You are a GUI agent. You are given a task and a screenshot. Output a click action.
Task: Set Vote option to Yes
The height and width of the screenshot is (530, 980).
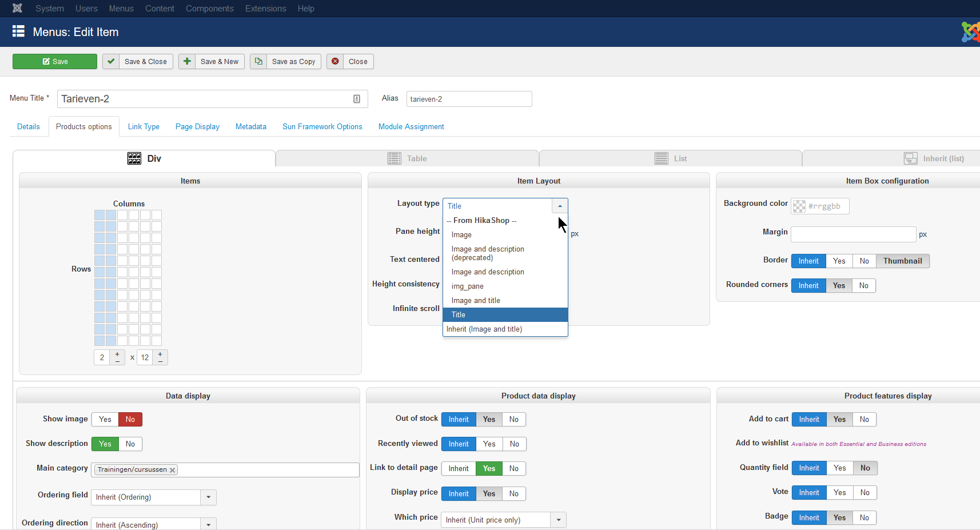point(840,493)
